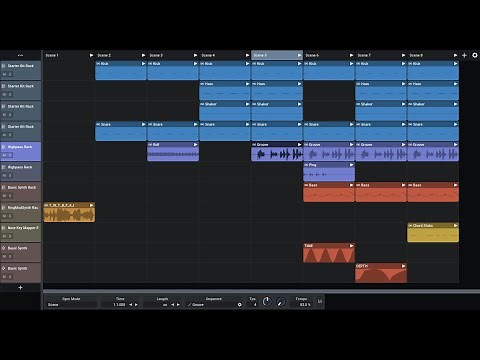Image resolution: width=480 pixels, height=360 pixels.
Task: Mute the Basic Synth Rack track
Action: click(x=4, y=196)
